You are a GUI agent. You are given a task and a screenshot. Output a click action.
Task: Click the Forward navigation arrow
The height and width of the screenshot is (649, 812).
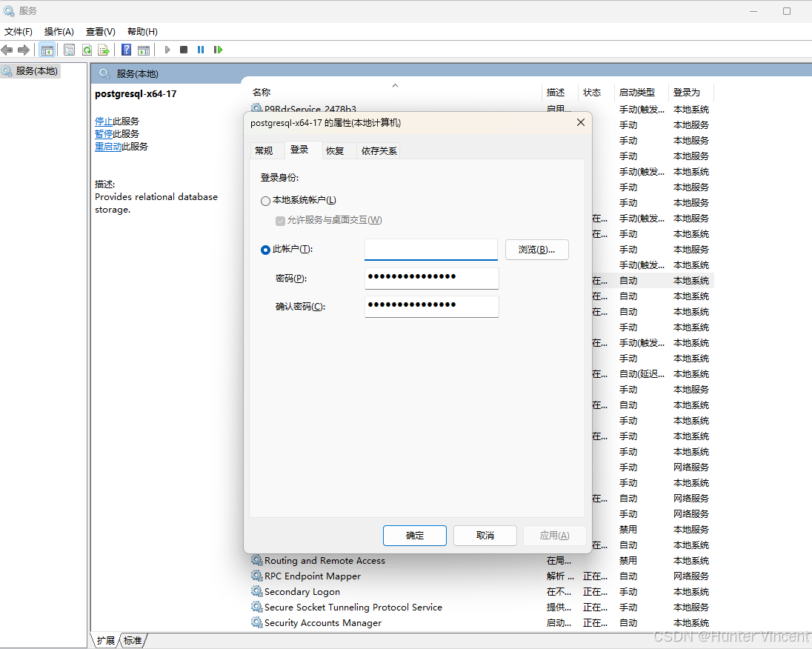pos(23,50)
